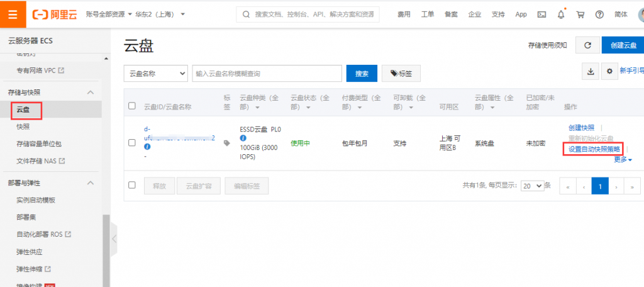The height and width of the screenshot is (287, 644).
Task: Open the 云盘名称 search type dropdown
Action: click(156, 74)
